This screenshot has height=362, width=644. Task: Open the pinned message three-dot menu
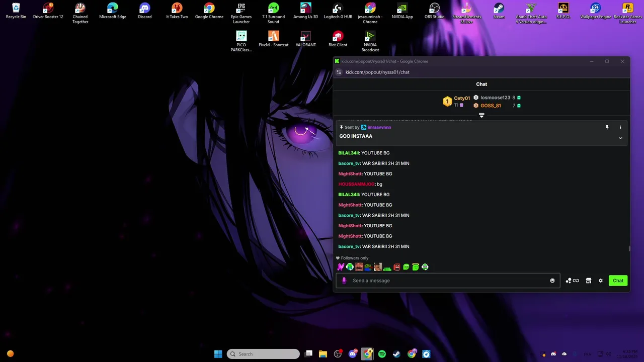pyautogui.click(x=620, y=128)
